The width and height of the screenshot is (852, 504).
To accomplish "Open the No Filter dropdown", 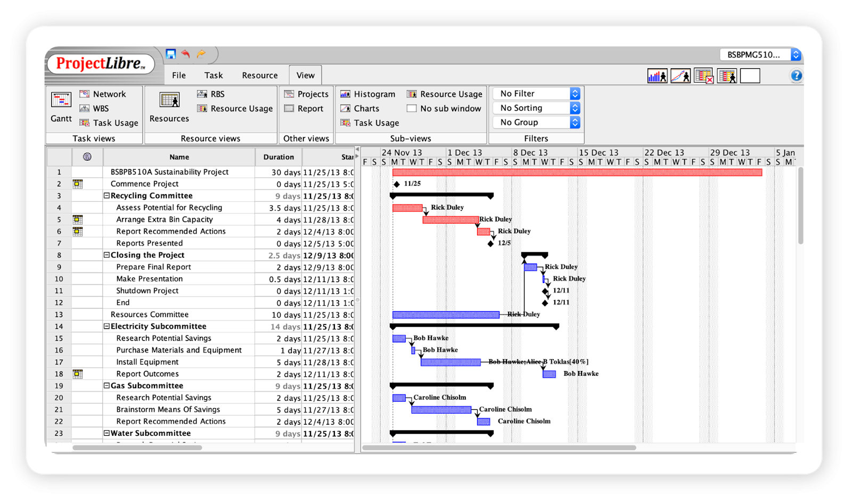I will coord(536,93).
